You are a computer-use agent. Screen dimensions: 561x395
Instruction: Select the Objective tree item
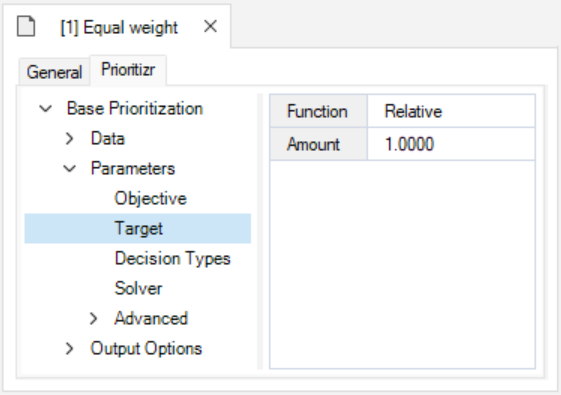tap(150, 199)
